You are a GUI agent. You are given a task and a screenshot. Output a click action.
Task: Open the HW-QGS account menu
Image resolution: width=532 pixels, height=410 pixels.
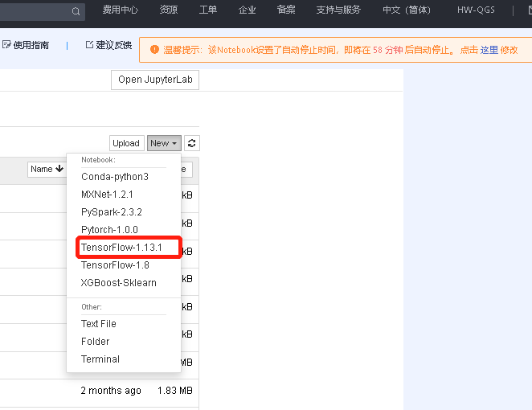coord(476,10)
